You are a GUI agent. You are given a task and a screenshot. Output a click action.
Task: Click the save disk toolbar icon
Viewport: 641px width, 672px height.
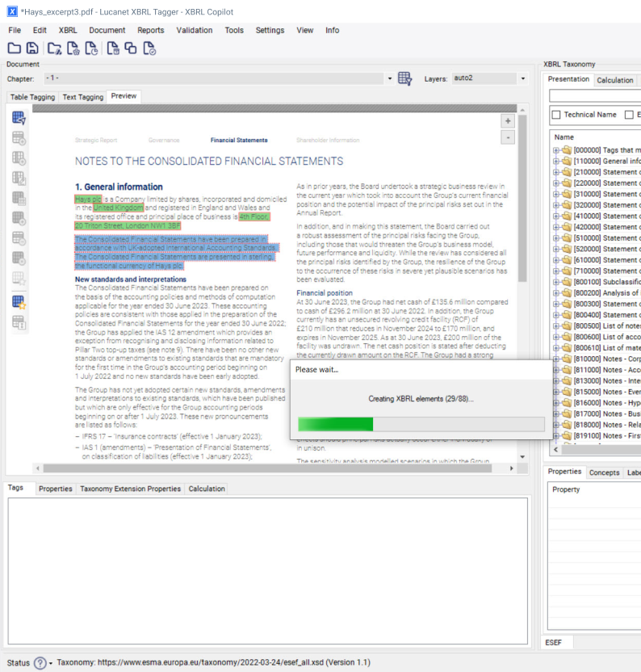[x=32, y=48]
